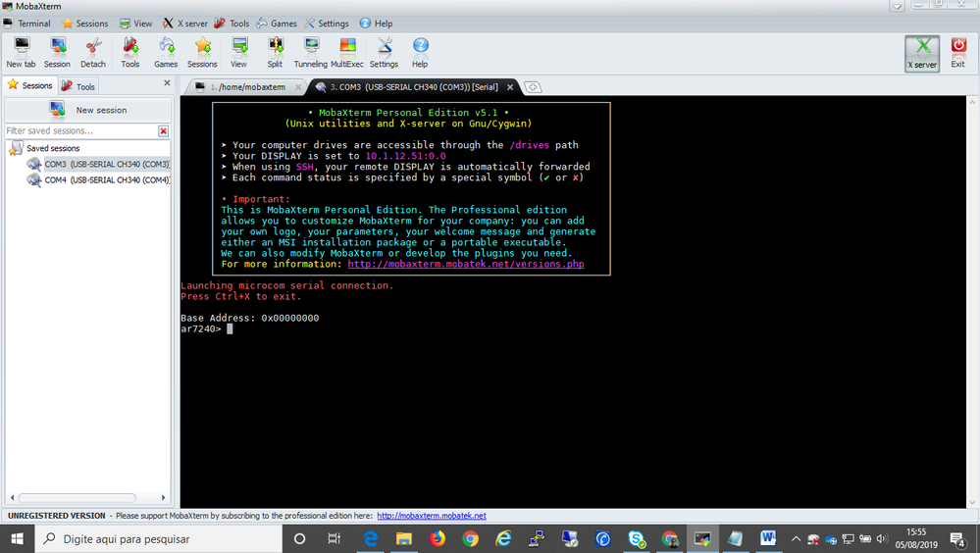Screen dimensions: 980x553
Task: Open Help from the toolbar
Action: 420,53
